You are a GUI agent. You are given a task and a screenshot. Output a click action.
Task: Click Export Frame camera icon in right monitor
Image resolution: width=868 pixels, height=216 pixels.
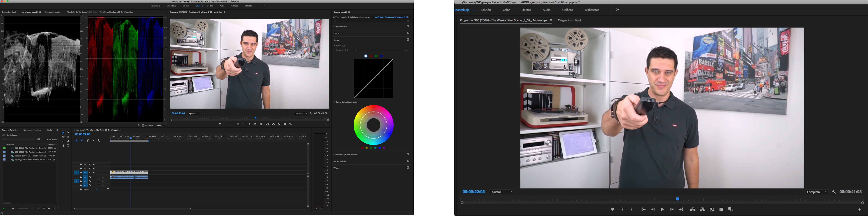point(721,209)
